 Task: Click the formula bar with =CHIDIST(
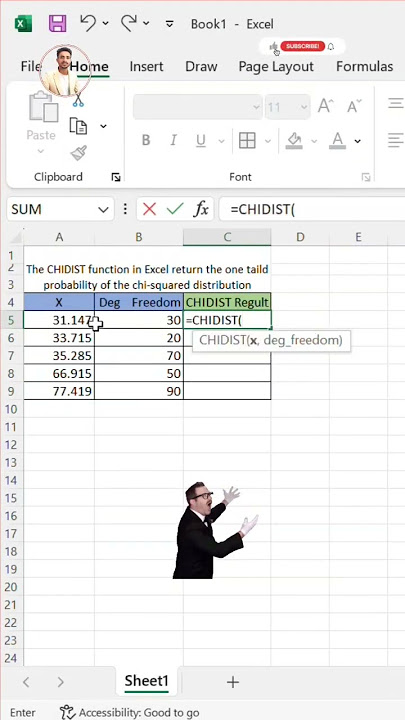tap(312, 210)
